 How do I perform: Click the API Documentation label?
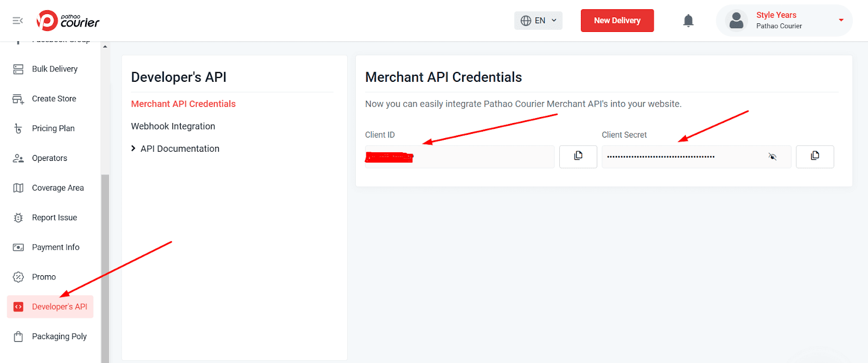coord(180,148)
